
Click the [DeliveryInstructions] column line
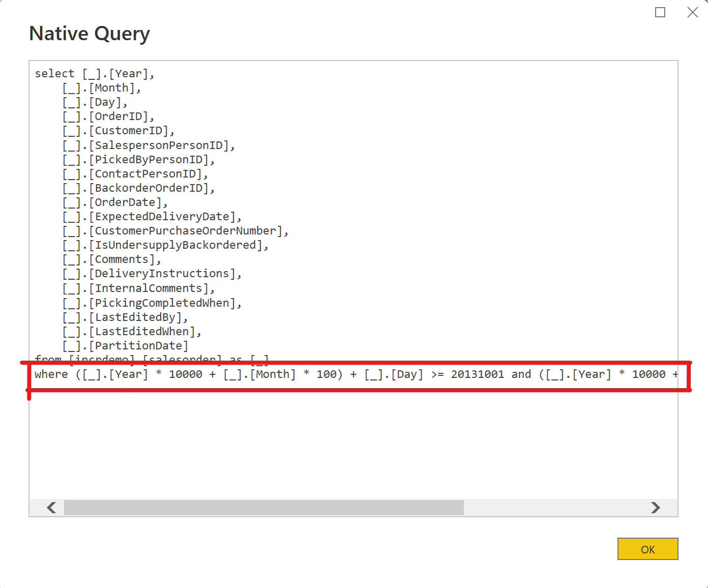(151, 273)
